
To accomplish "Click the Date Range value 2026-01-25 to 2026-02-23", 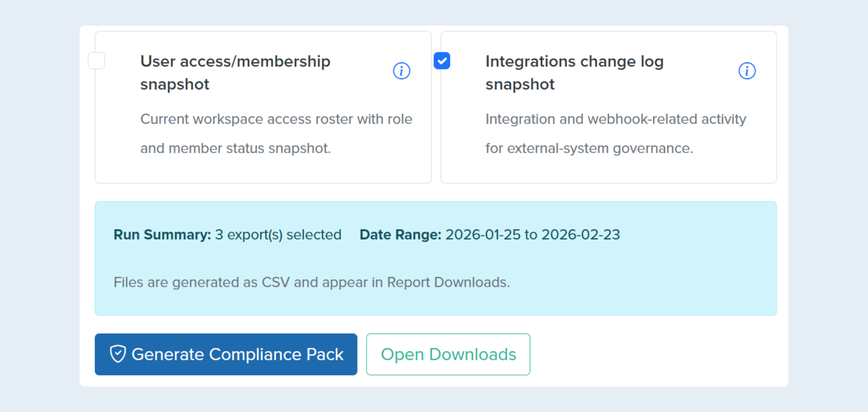I will pos(533,234).
